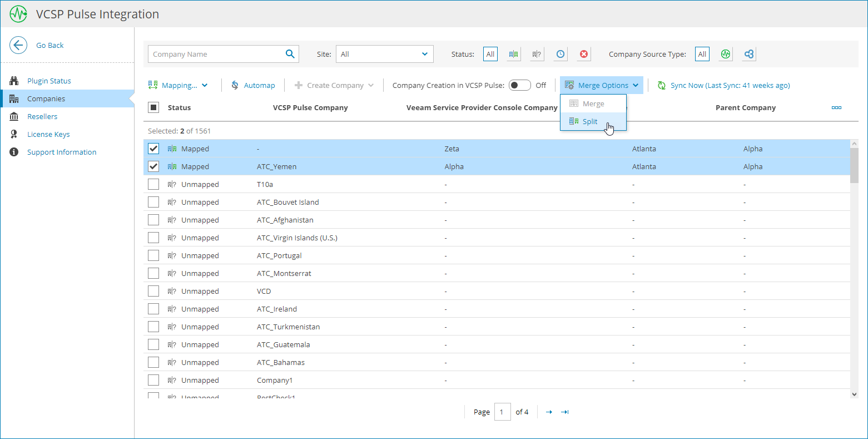Open the Site dropdown
This screenshot has height=439, width=868.
pos(385,54)
